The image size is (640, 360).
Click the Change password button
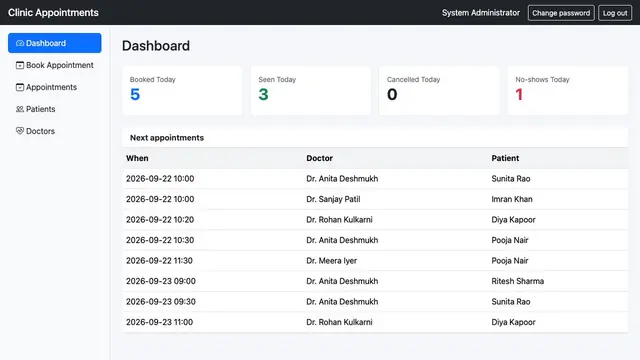pos(561,13)
